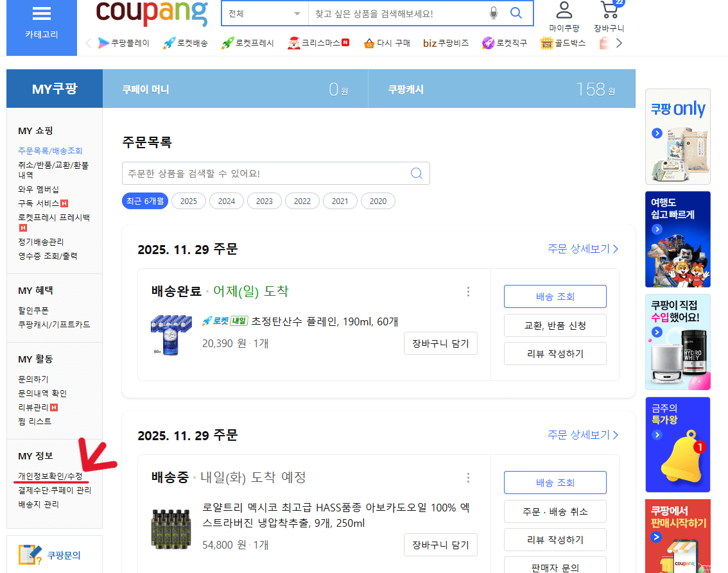
Task: Click 장바구니 담기 for 아보카도오일
Action: tap(440, 545)
